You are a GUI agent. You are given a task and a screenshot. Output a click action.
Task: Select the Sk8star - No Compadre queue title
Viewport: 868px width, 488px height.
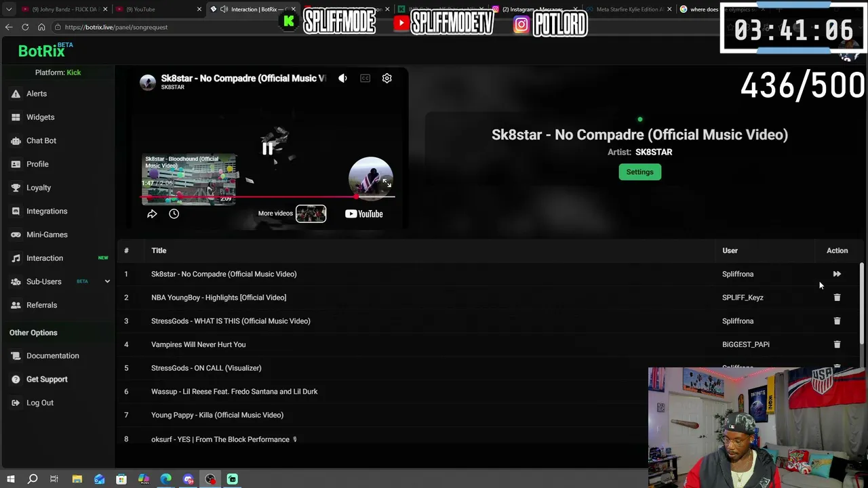(x=224, y=274)
